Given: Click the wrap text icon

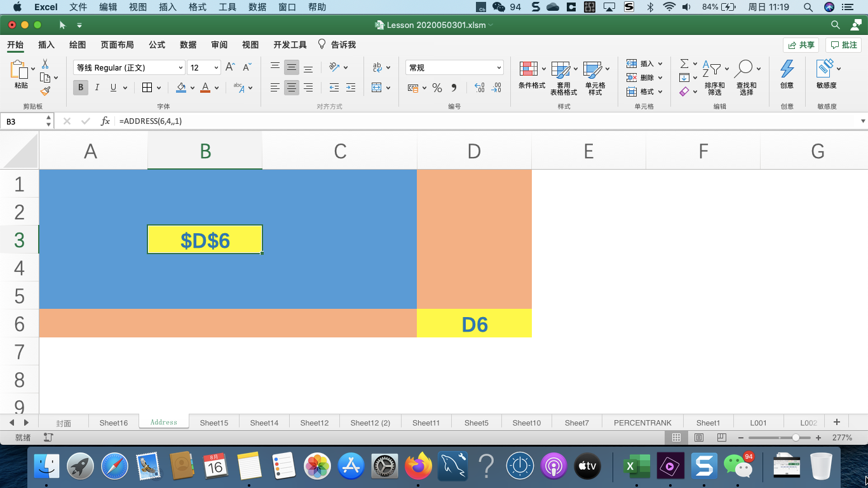Looking at the screenshot, I should [377, 67].
